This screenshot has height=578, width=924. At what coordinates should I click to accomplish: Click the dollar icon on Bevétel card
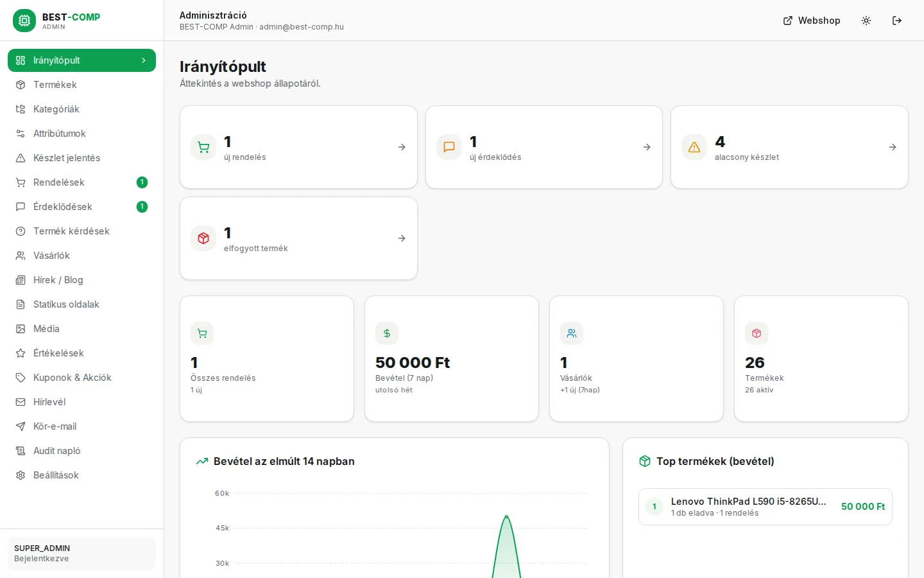387,333
